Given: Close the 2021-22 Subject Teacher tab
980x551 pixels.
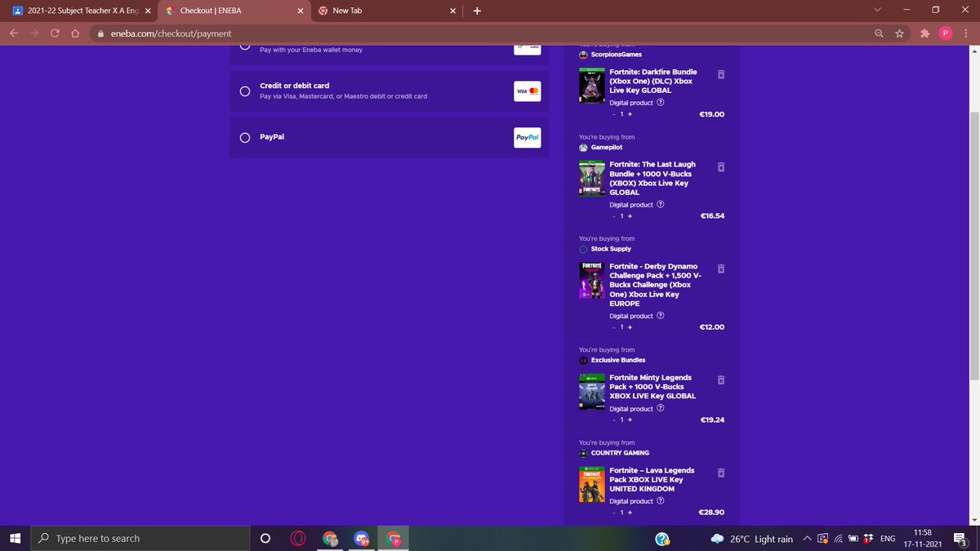Looking at the screenshot, I should (x=148, y=11).
